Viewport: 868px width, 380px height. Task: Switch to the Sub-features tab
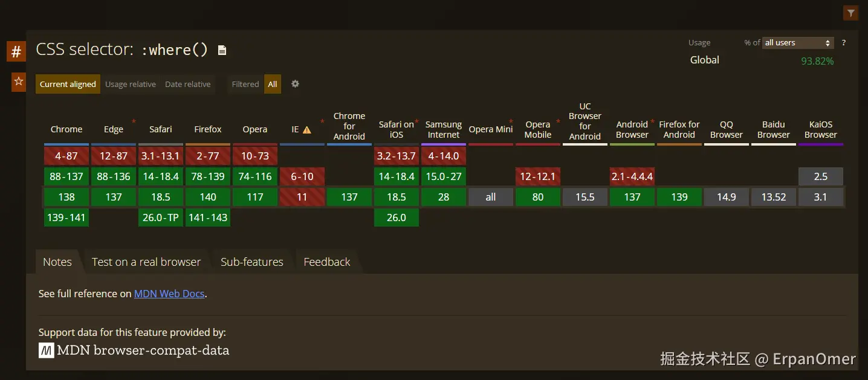(252, 262)
